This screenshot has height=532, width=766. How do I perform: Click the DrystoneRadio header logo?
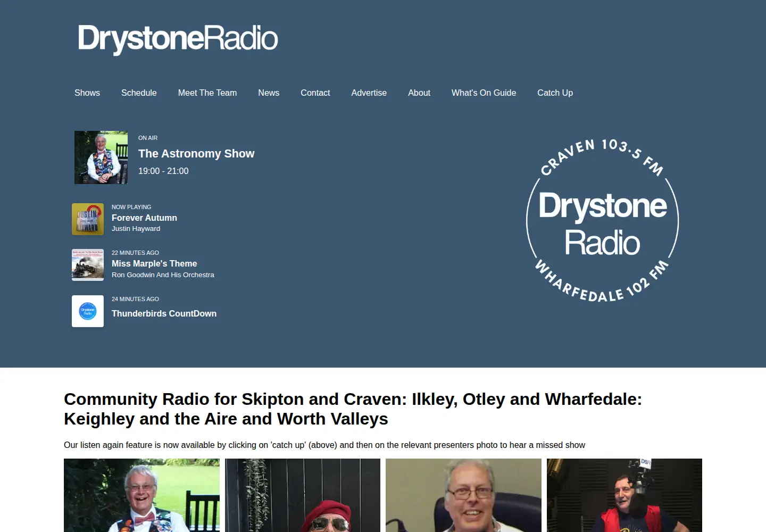[x=178, y=39]
